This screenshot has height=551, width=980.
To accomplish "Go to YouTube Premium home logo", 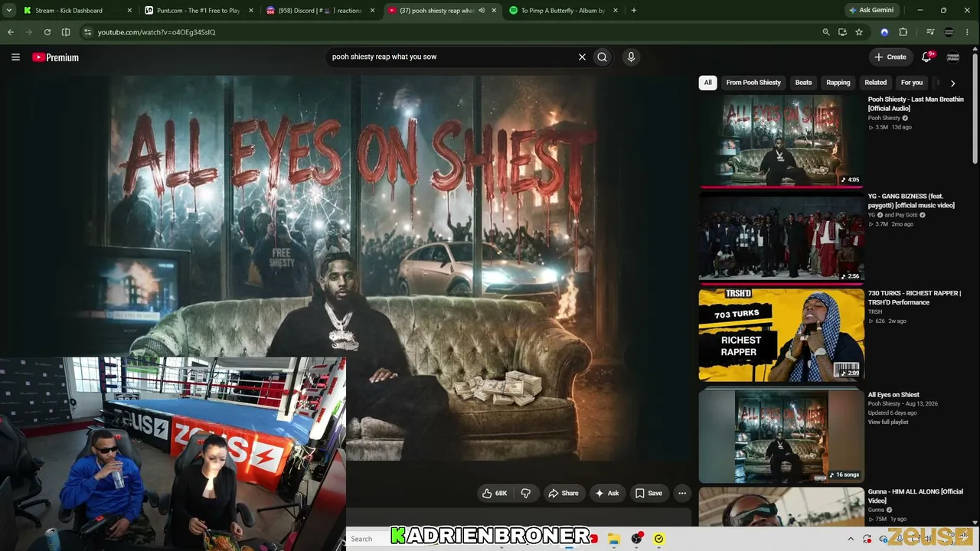I will (x=55, y=57).
